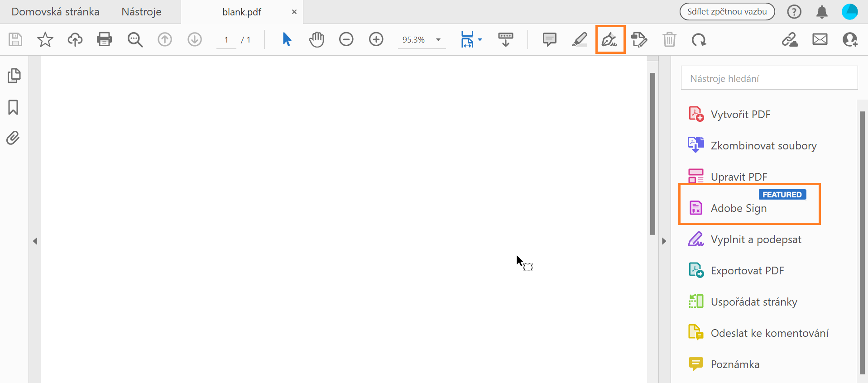Open the Fill and Sign pen tool

click(610, 39)
